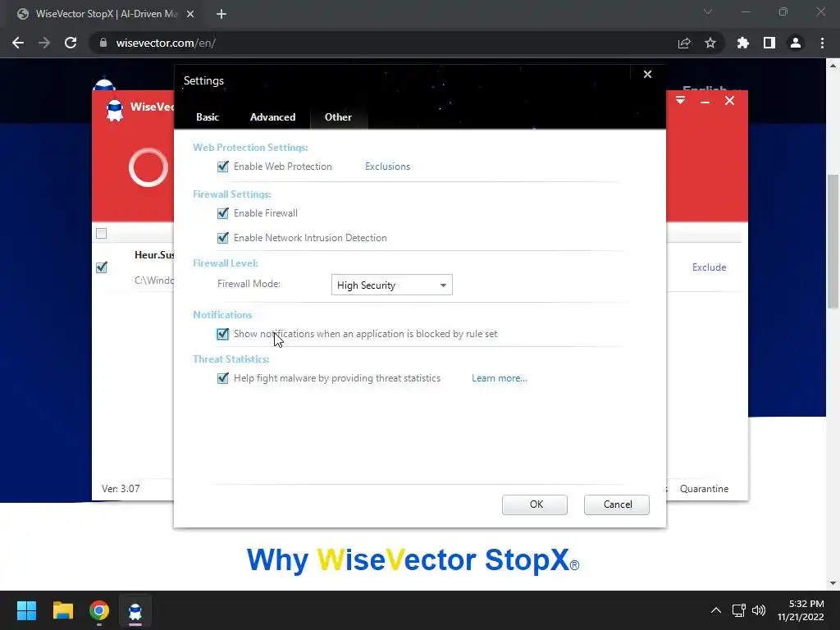This screenshot has height=630, width=840.
Task: Bookmark this page with star icon
Action: click(x=710, y=43)
